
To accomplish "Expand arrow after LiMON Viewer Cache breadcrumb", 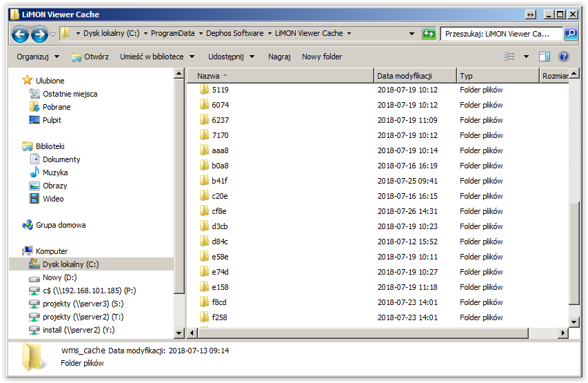I will click(x=349, y=33).
